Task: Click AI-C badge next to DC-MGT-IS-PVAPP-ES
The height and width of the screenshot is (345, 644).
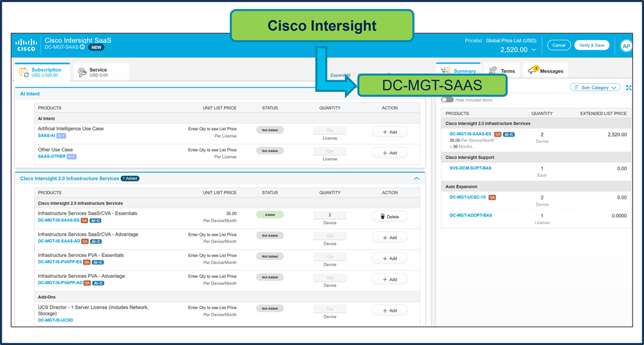Action: tap(98, 263)
